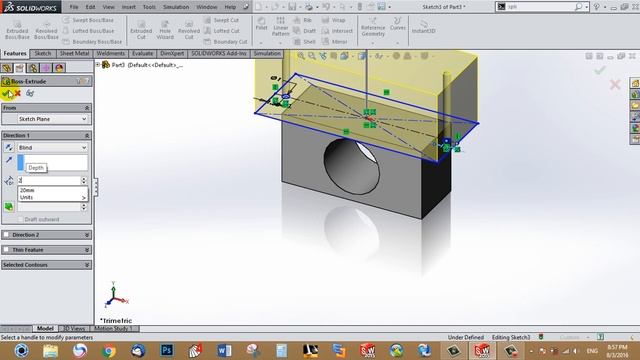Select Boundary Boss/Base command
Viewport: 640px width, 360px height.
point(92,42)
